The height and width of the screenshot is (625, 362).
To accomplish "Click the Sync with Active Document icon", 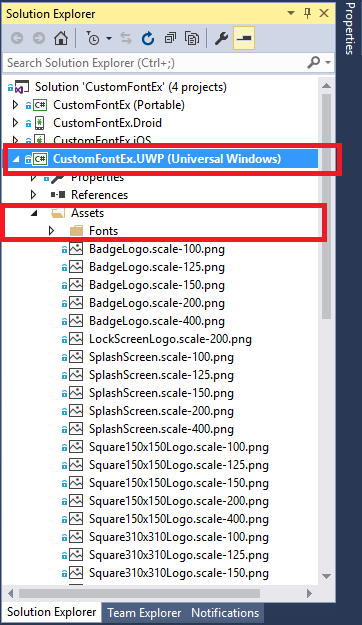I will (x=126, y=38).
